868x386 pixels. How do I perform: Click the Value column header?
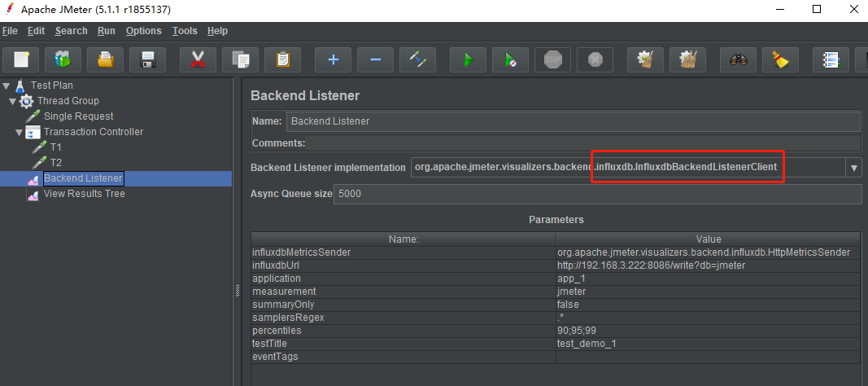click(x=709, y=239)
